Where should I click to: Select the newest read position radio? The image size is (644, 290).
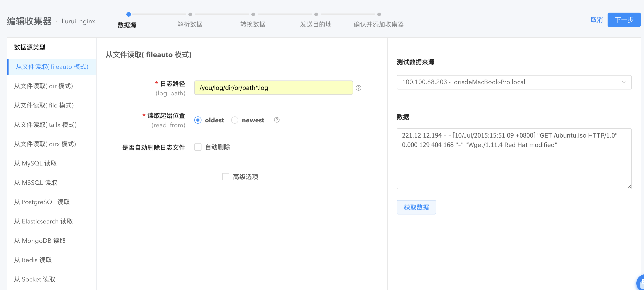point(235,120)
